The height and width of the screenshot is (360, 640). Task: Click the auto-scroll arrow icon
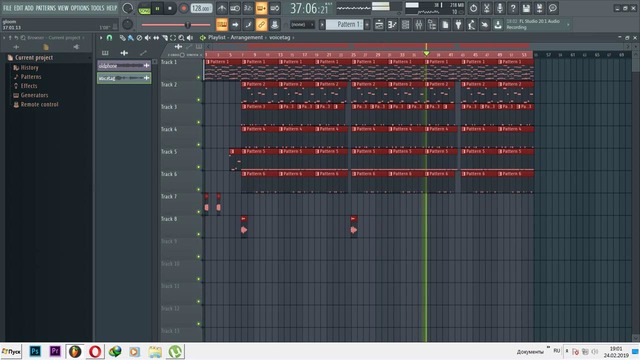point(235,25)
